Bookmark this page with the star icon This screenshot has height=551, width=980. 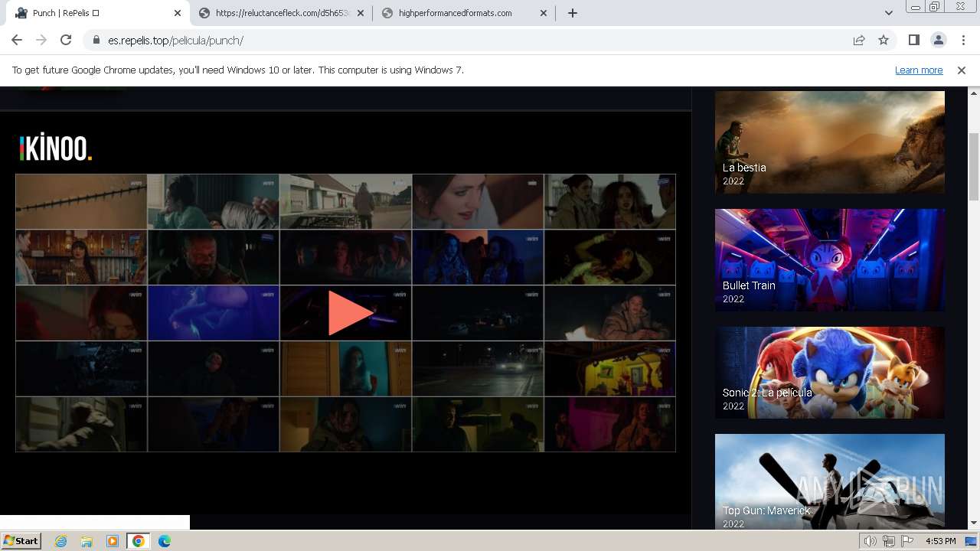884,41
